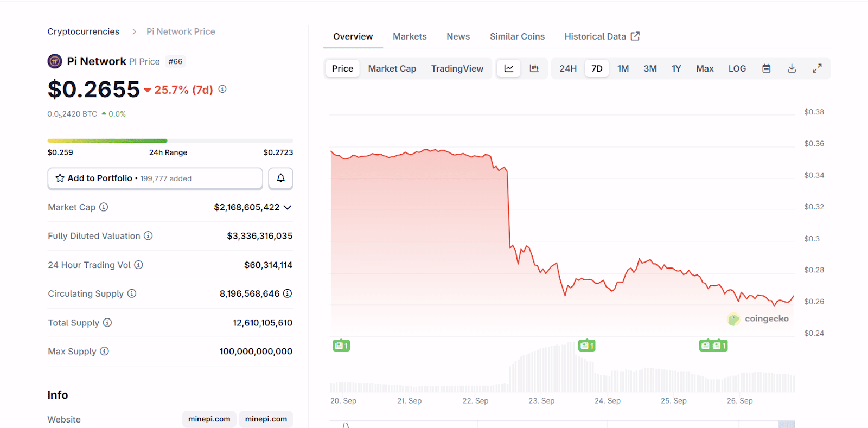Switch to line chart view icon
This screenshot has width=868, height=428.
pyautogui.click(x=509, y=68)
